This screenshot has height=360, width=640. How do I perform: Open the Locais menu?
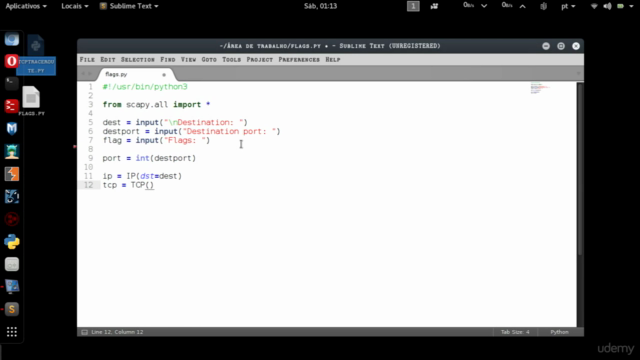point(75,6)
